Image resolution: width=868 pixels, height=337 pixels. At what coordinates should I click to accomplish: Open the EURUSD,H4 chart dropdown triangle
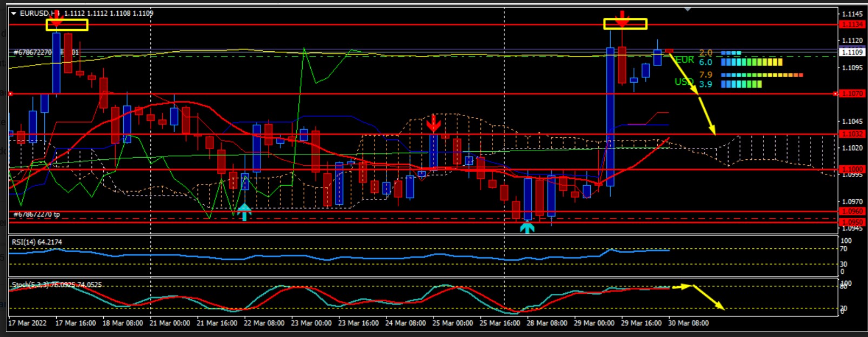click(x=14, y=14)
